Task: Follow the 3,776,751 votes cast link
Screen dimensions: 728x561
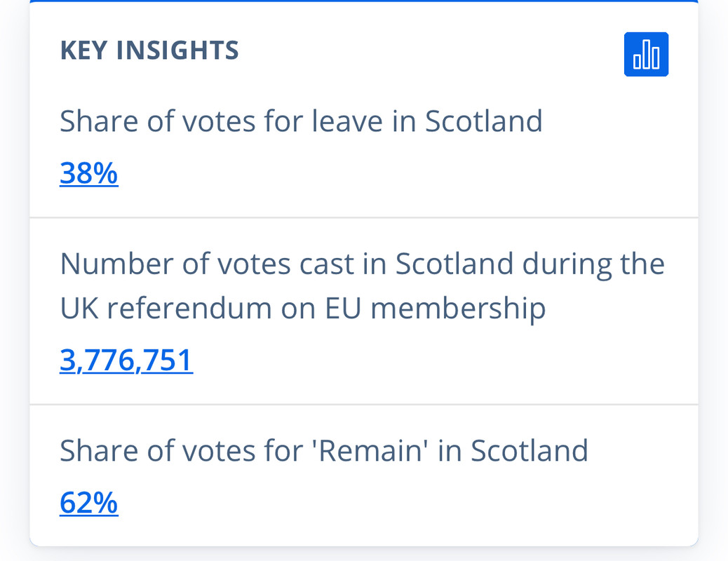Action: [x=126, y=360]
